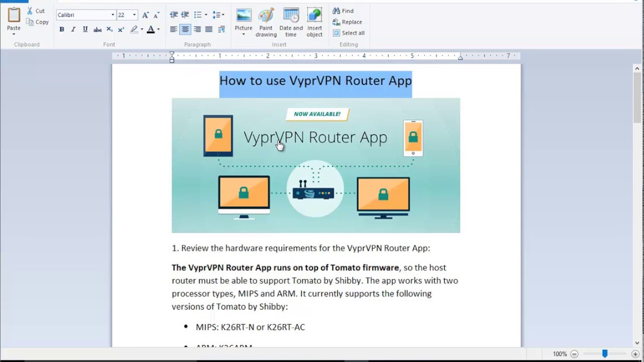Open the Paste options dropdown arrow

tap(14, 35)
